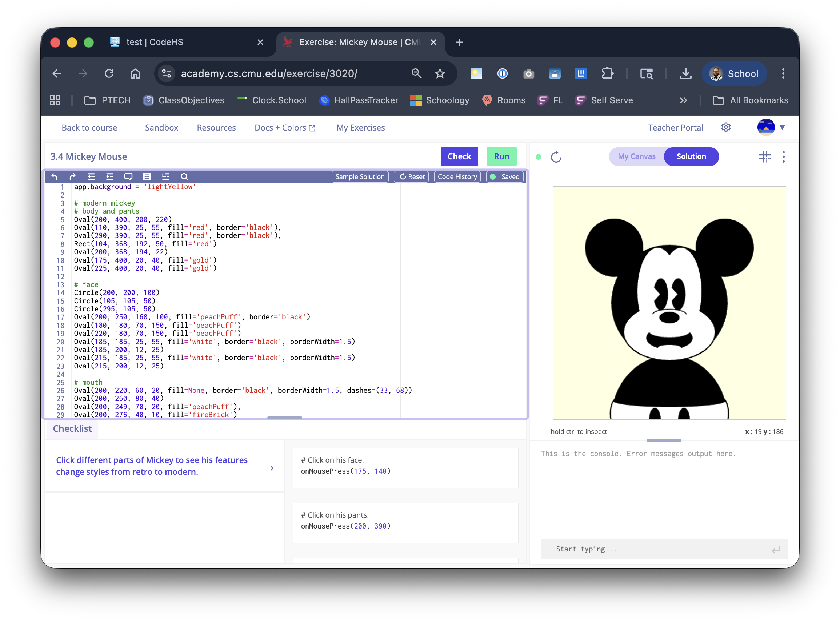Click the address bar URL
The height and width of the screenshot is (622, 840).
(269, 73)
